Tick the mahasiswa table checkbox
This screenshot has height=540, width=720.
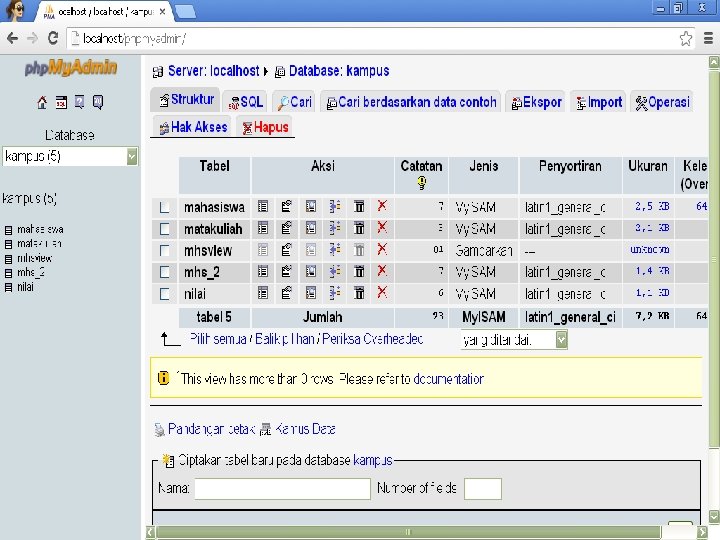click(x=164, y=207)
